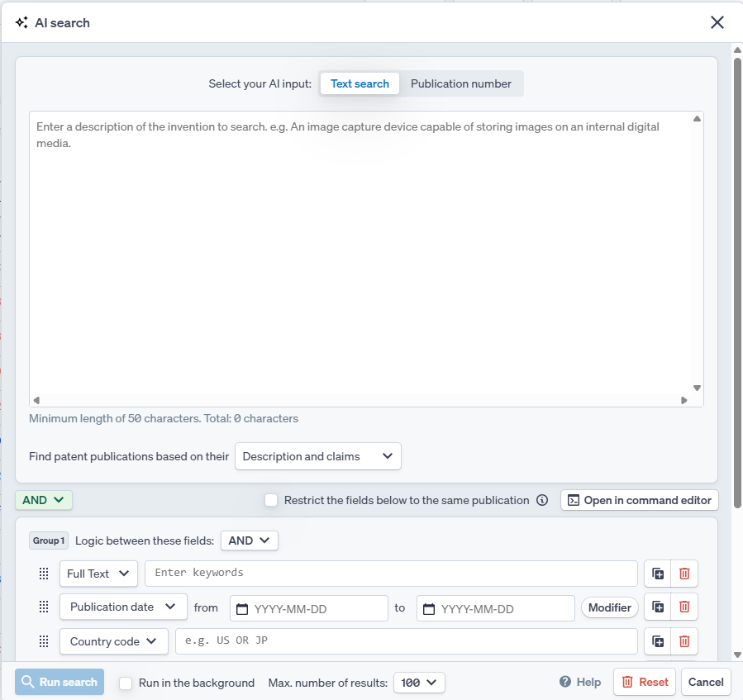Duplicate the Full Text field row

coord(658,574)
